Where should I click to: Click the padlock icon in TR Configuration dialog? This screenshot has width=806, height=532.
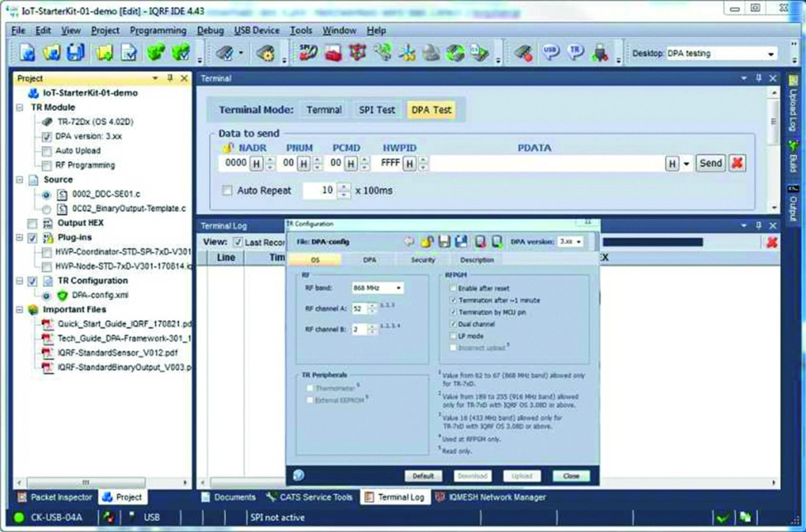[x=427, y=241]
